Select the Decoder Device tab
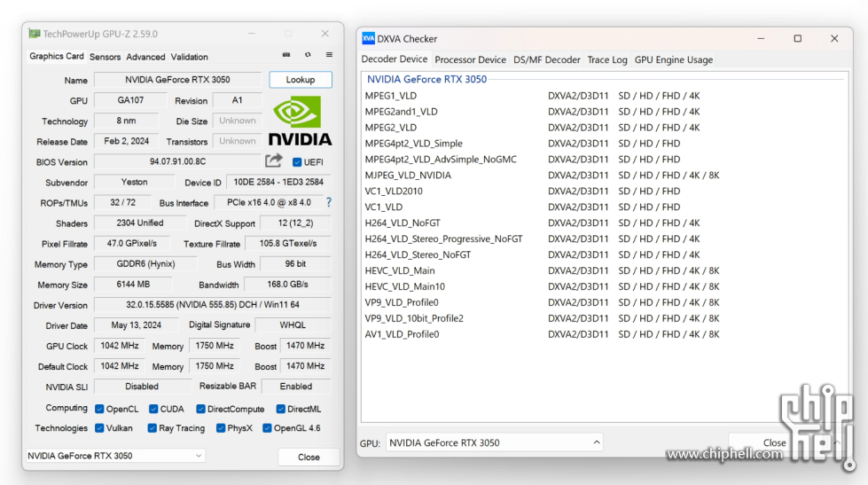Viewport: 868px width, 485px height. tap(395, 59)
